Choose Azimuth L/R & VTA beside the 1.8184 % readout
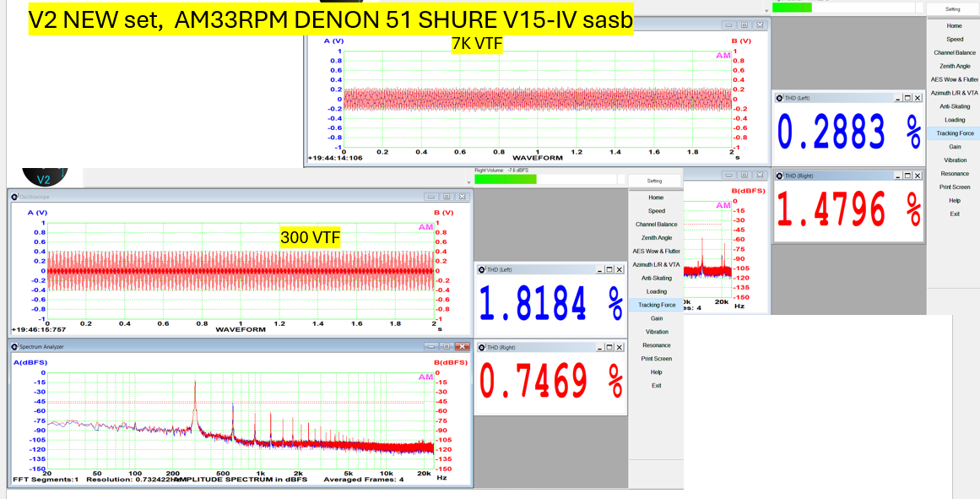 pyautogui.click(x=656, y=264)
